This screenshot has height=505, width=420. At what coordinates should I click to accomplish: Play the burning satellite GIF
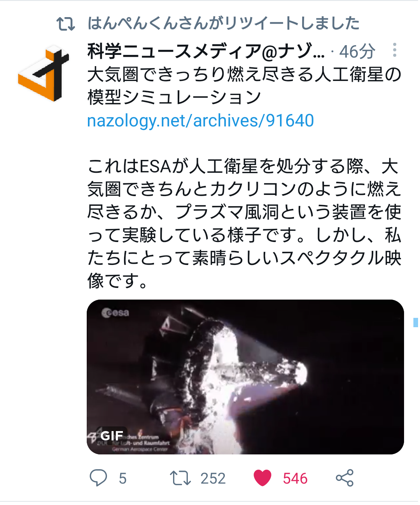pos(245,377)
